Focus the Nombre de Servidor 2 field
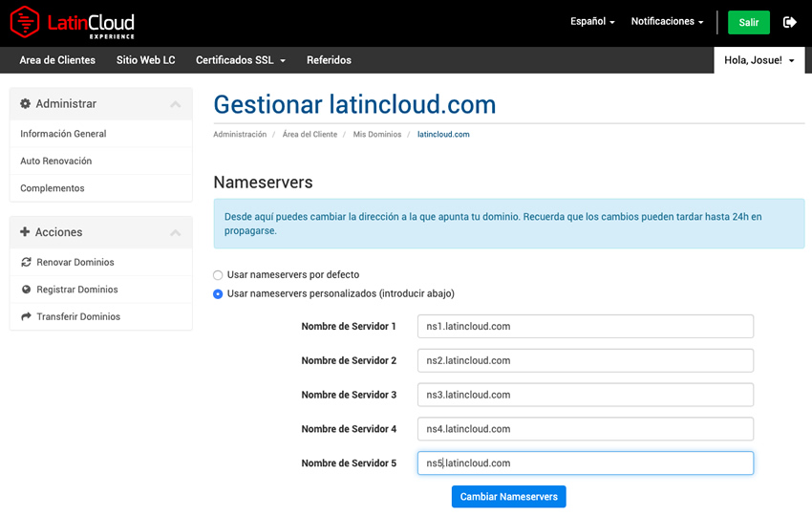 pos(586,360)
